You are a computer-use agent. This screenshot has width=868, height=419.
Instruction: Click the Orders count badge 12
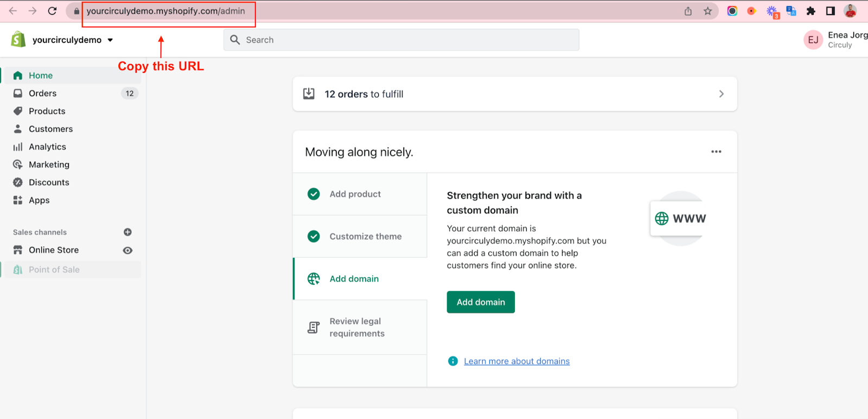click(x=130, y=93)
